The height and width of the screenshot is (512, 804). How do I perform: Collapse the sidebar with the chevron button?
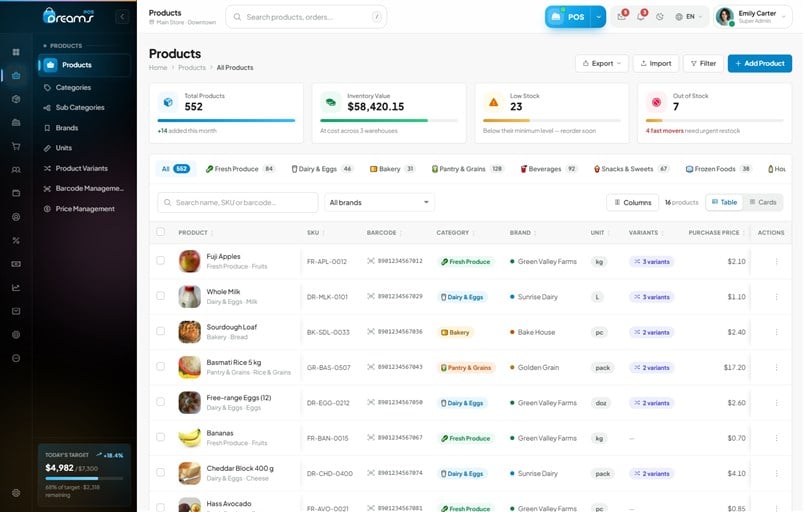click(x=122, y=17)
